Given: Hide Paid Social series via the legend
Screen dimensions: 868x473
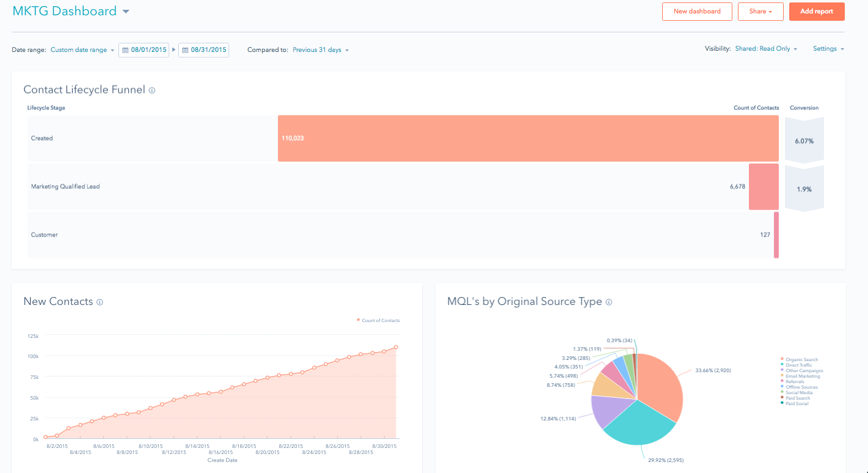Looking at the screenshot, I should pyautogui.click(x=797, y=403).
